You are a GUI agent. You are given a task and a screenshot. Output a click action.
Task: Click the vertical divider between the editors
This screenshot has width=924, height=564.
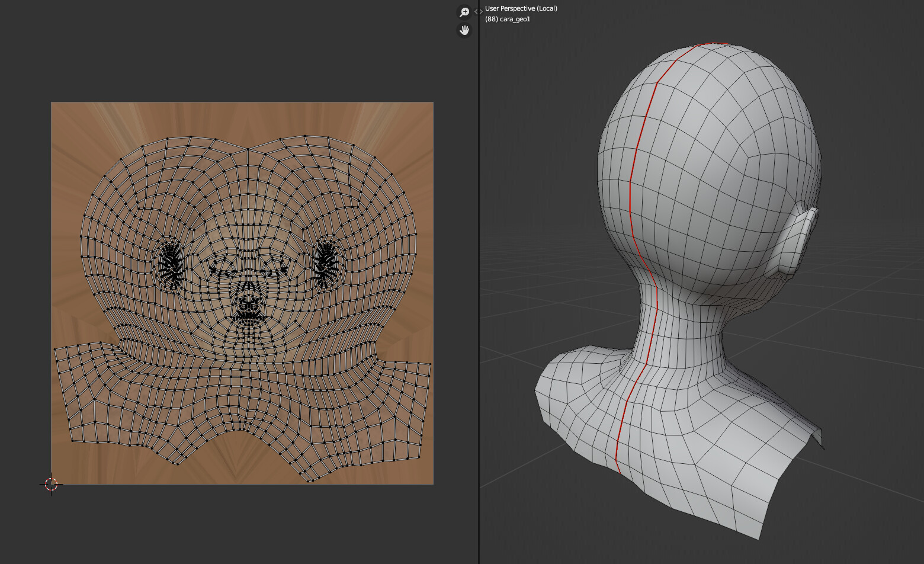[x=479, y=296]
